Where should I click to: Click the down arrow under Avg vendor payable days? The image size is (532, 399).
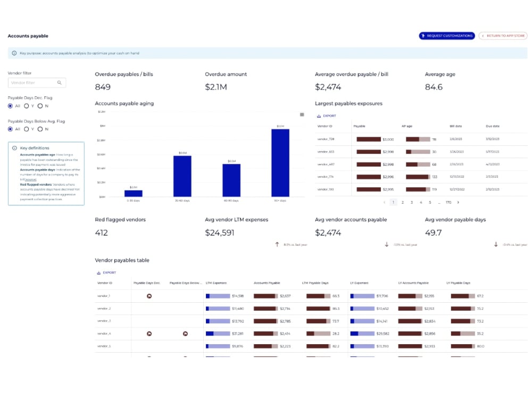pos(495,244)
